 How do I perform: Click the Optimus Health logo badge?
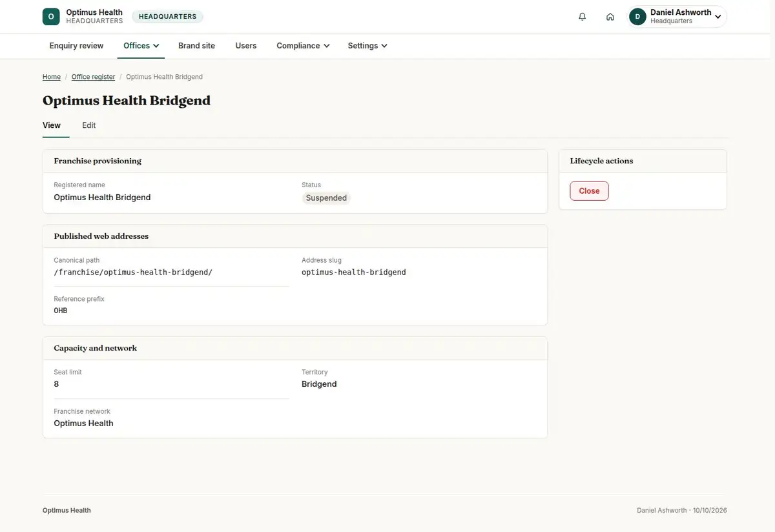(x=51, y=17)
